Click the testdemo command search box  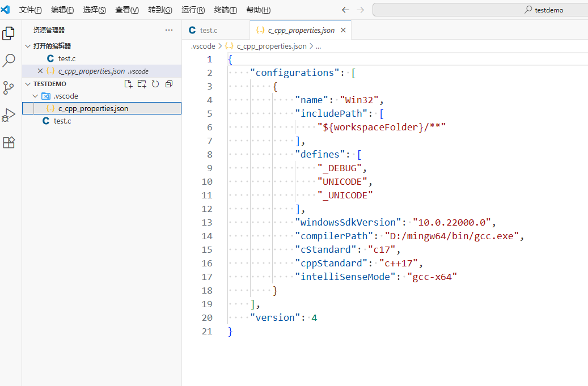[x=480, y=10]
